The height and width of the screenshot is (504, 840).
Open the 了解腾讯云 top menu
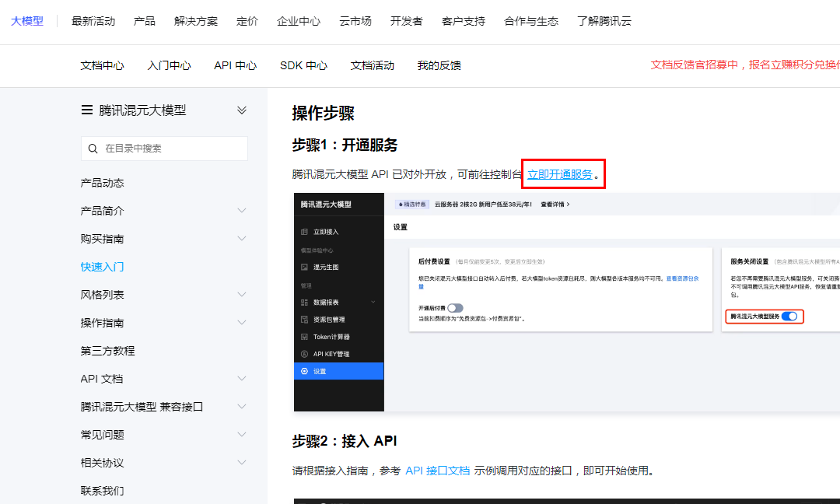point(604,21)
